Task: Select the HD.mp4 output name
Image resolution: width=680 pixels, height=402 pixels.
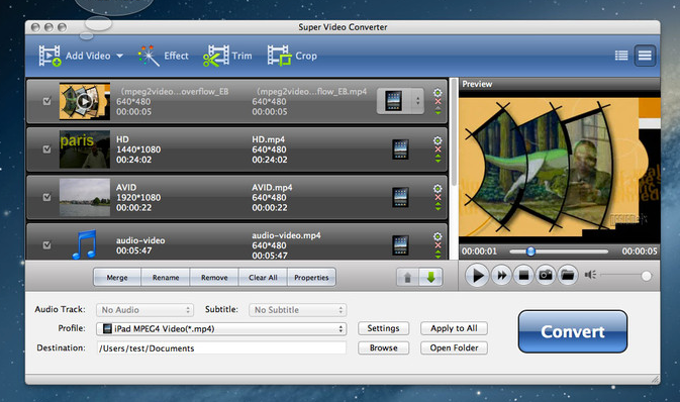Action: [x=268, y=139]
